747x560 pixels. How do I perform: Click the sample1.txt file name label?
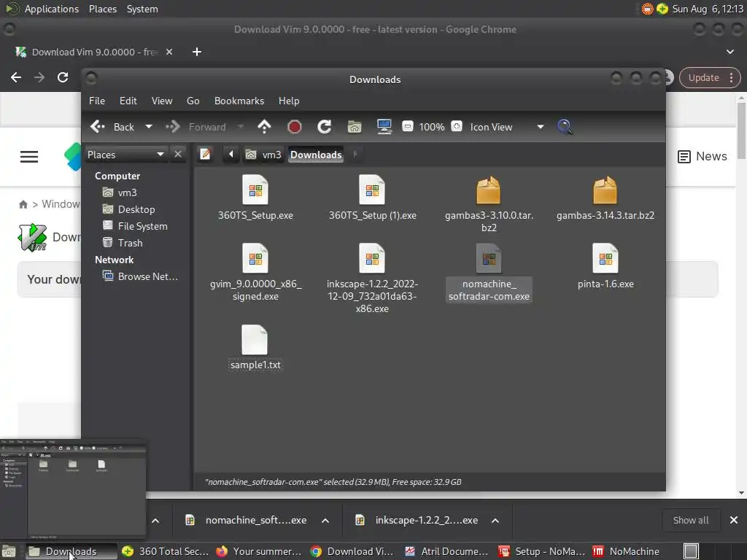(x=255, y=365)
